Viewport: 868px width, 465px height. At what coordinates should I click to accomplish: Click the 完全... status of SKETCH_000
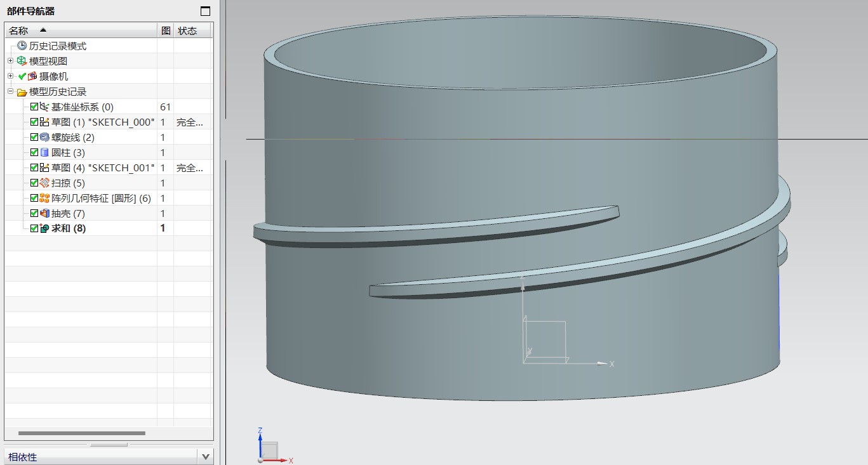pos(190,122)
